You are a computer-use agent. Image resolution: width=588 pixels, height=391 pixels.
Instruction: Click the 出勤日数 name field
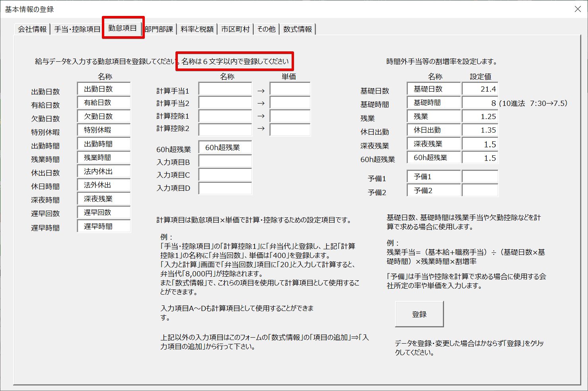104,89
